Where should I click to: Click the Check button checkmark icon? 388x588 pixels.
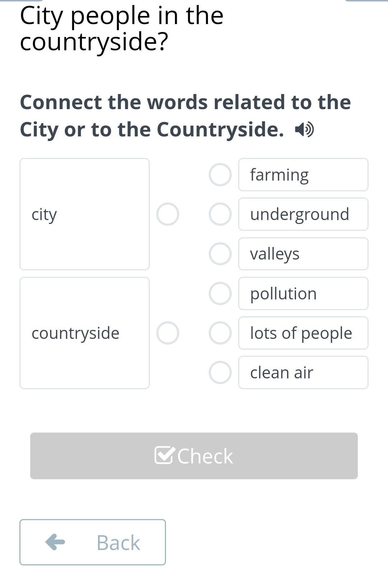(x=165, y=456)
